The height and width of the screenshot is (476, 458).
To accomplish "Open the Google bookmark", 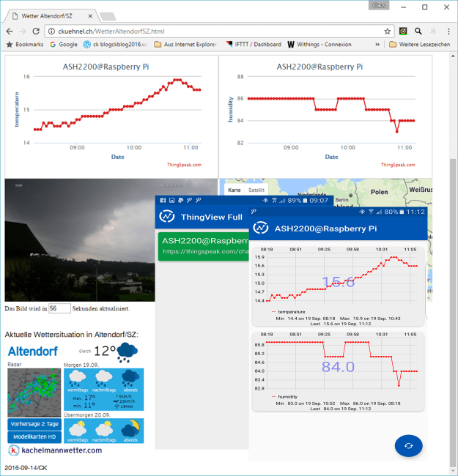I will click(x=64, y=45).
